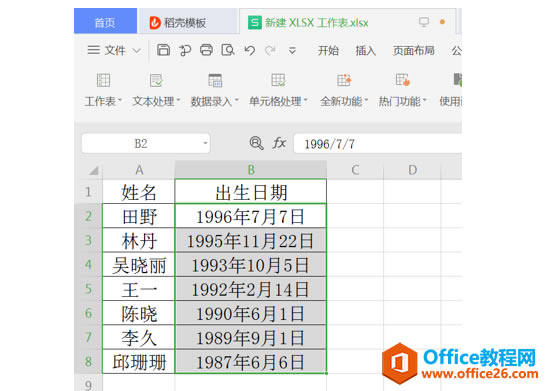Screen dimensions: 545x391
Task: Click the fx insert function icon
Action: (x=279, y=143)
